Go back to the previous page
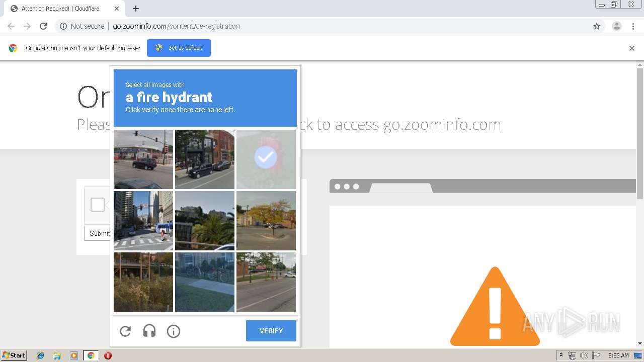This screenshot has height=362, width=644. [x=11, y=26]
